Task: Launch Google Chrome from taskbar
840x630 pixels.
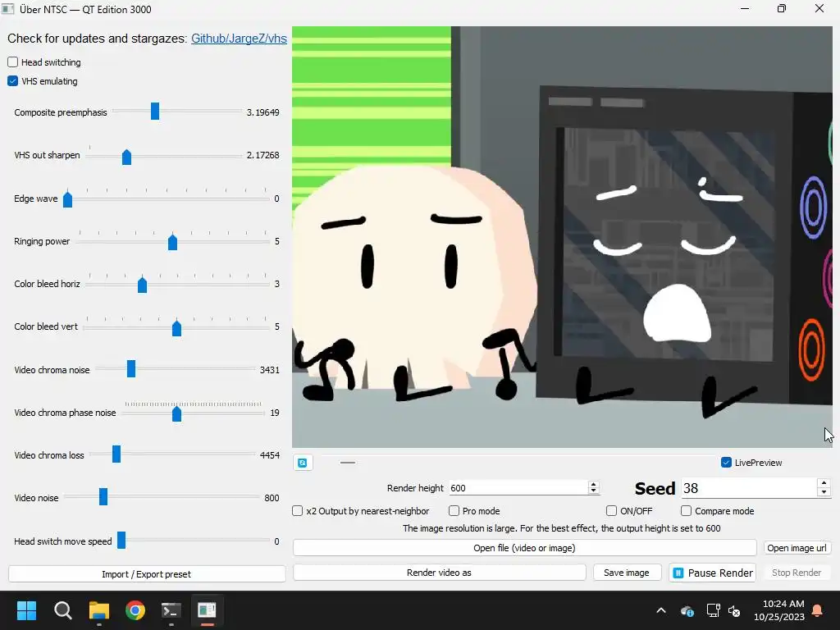Action: tap(135, 610)
